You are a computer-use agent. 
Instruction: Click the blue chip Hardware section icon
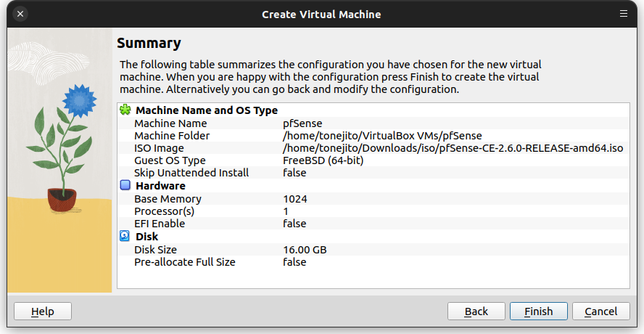tap(125, 185)
